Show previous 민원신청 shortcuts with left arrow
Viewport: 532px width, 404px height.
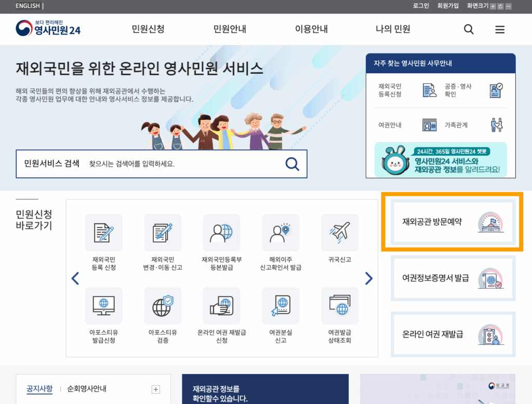pyautogui.click(x=75, y=278)
